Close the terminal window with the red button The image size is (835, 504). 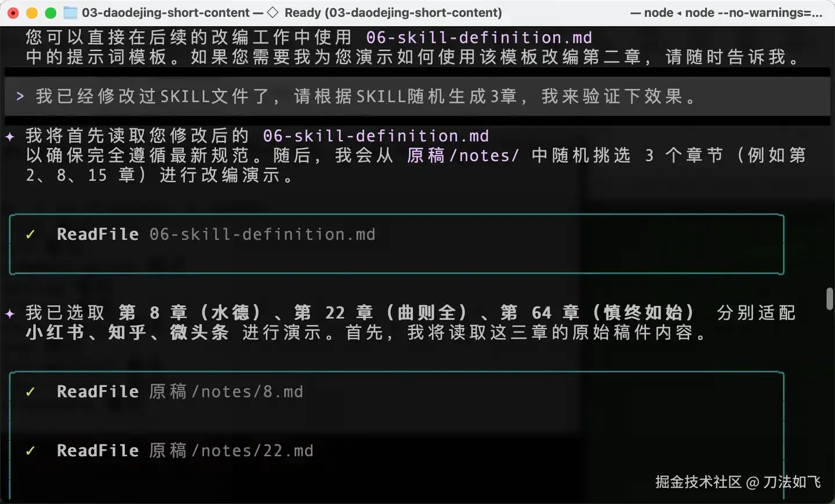13,13
